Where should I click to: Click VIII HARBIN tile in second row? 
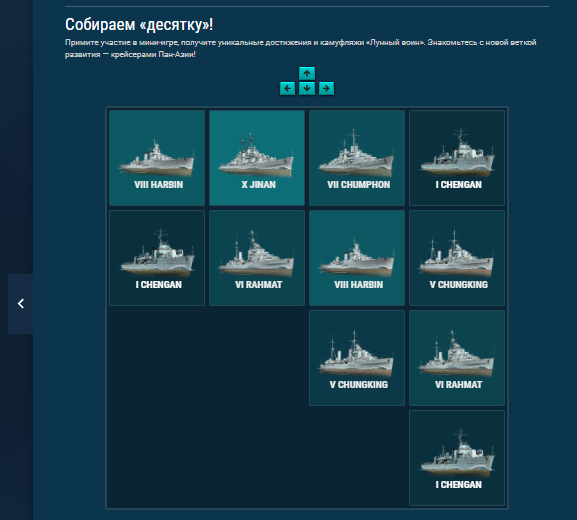(357, 258)
